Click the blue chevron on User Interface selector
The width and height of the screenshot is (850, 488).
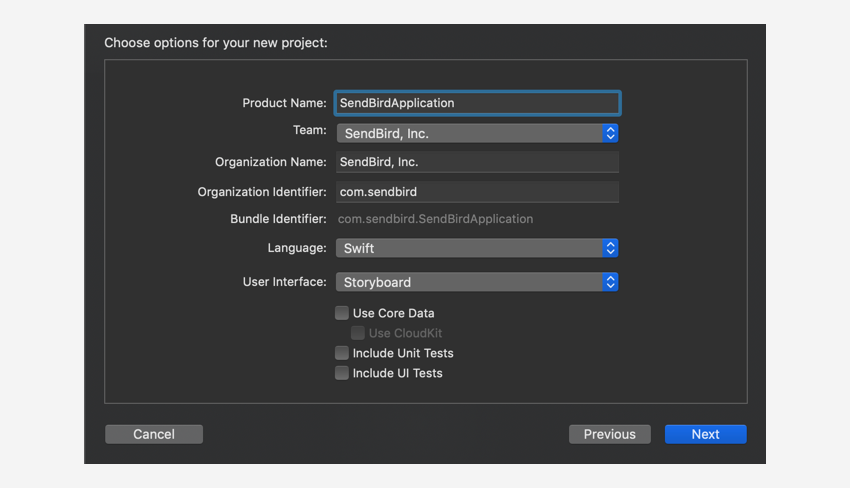610,283
